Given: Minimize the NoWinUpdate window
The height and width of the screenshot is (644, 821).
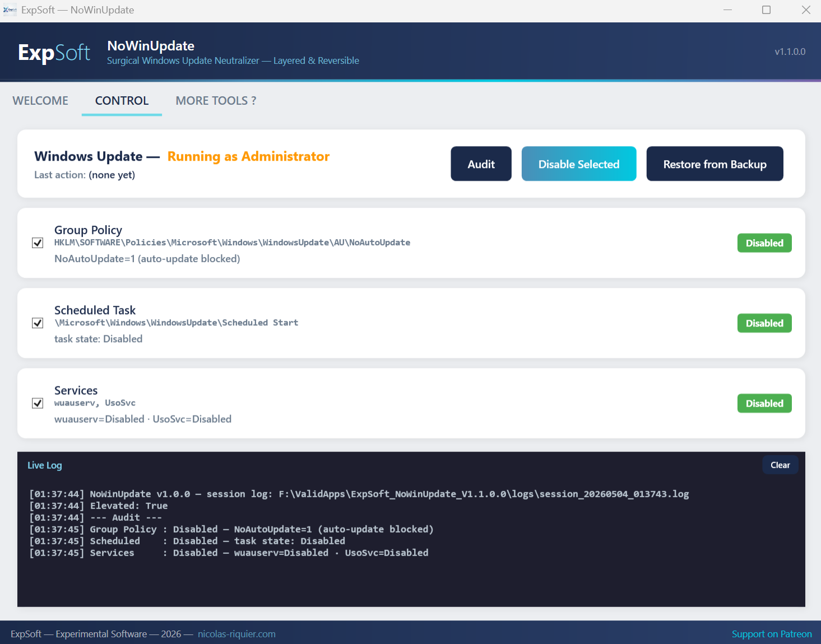Looking at the screenshot, I should [x=727, y=10].
